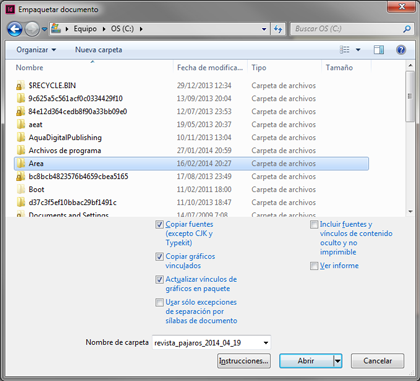
Task: Click the computer icon in address bar
Action: tap(56, 29)
